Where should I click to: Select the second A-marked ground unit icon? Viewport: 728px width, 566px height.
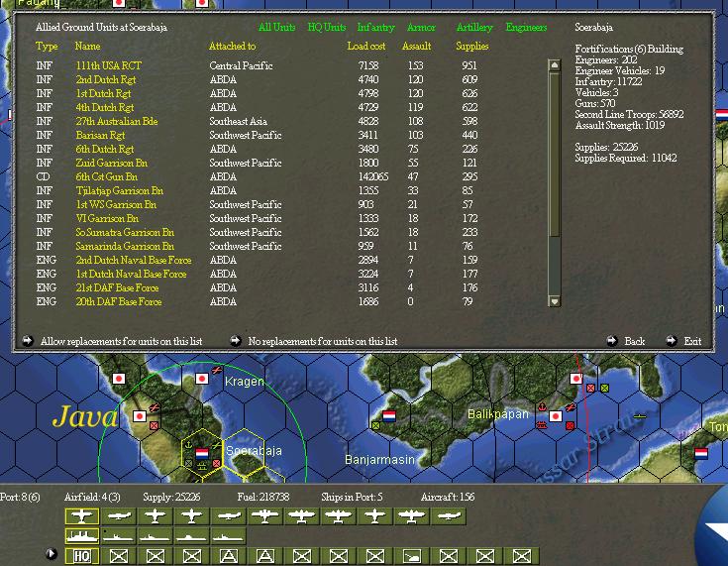[265, 556]
